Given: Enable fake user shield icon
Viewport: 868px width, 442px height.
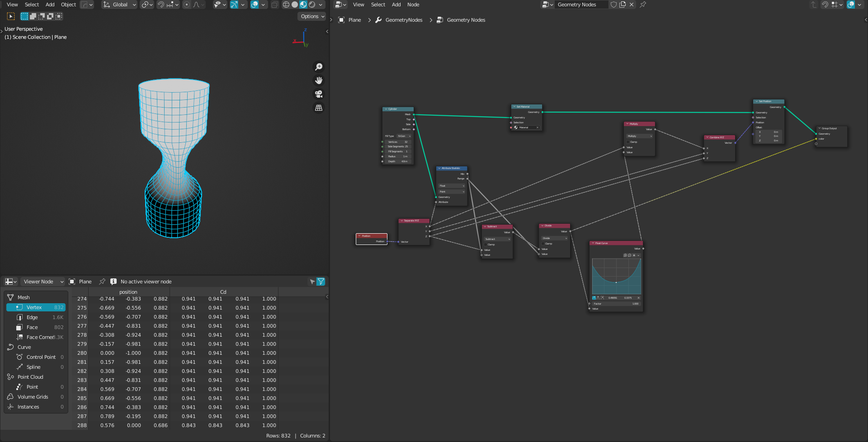Looking at the screenshot, I should coord(613,5).
